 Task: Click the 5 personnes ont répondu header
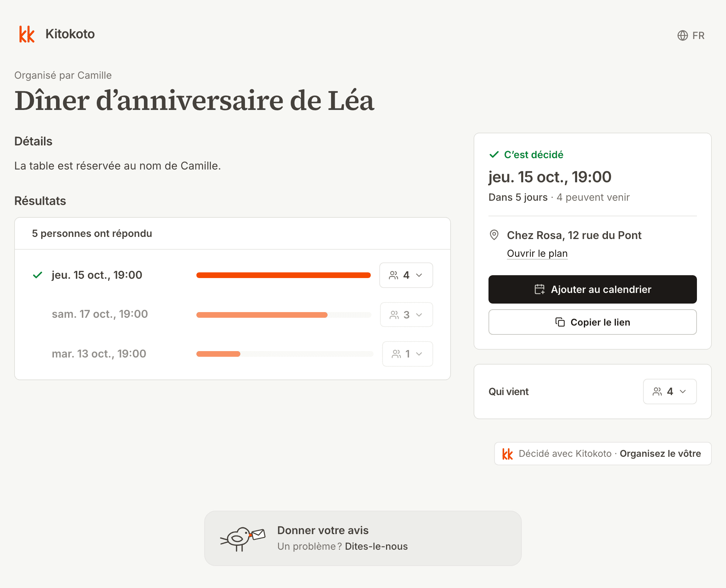[x=92, y=233]
